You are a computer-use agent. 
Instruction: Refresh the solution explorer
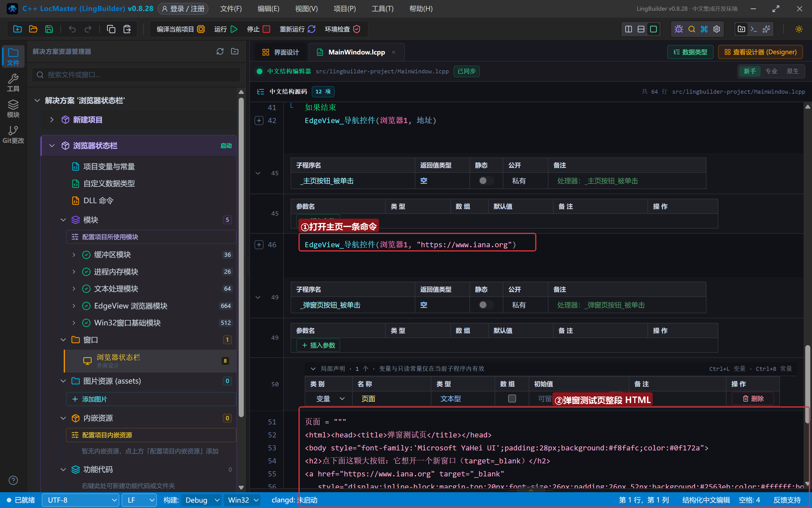220,51
